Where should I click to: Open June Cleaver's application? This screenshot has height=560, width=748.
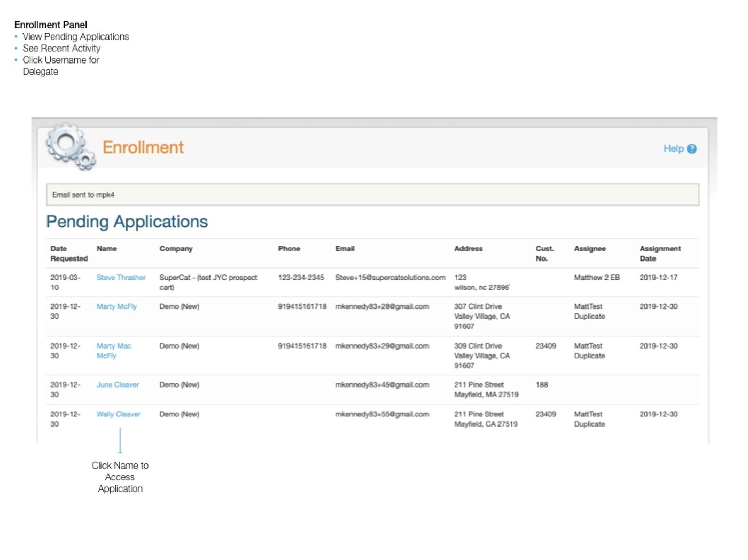pyautogui.click(x=118, y=385)
